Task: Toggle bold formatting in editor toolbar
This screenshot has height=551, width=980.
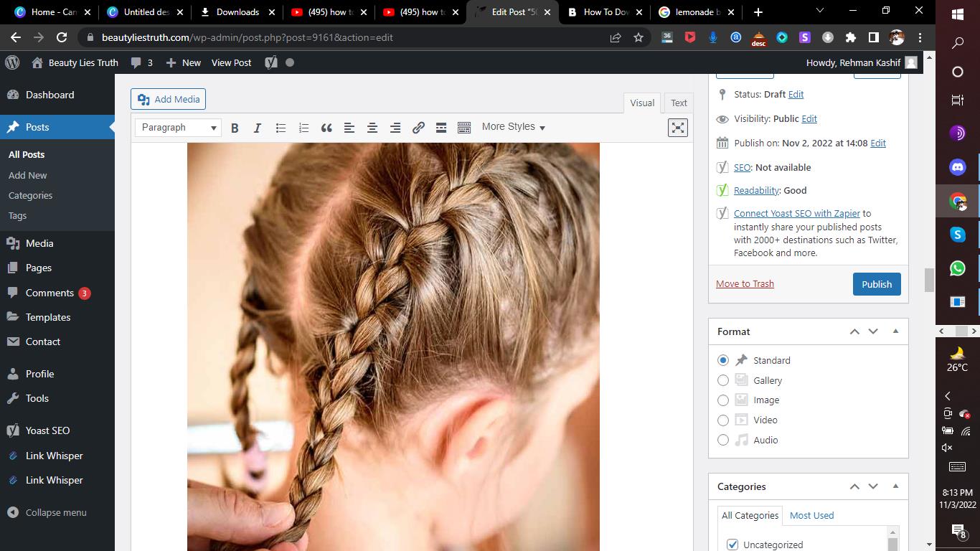Action: click(x=235, y=128)
